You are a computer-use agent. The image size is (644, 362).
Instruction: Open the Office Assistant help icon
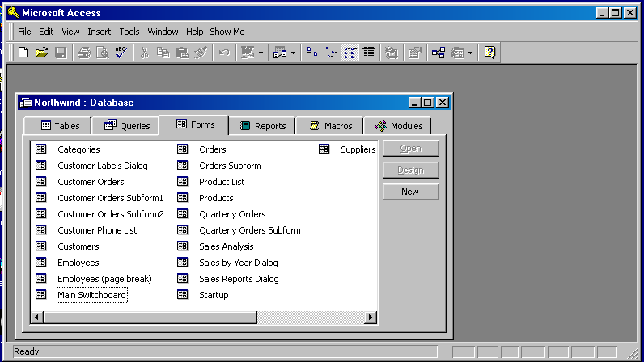[489, 53]
